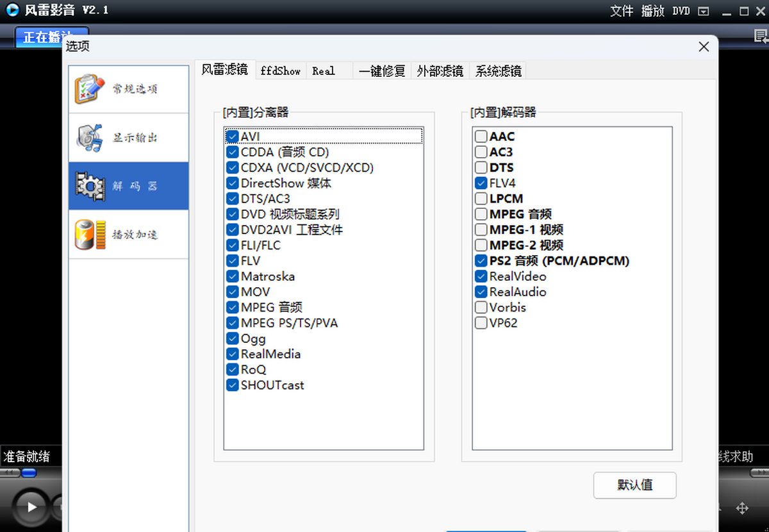Click the four-arrow move icon
Image resolution: width=769 pixels, height=532 pixels.
point(742,508)
